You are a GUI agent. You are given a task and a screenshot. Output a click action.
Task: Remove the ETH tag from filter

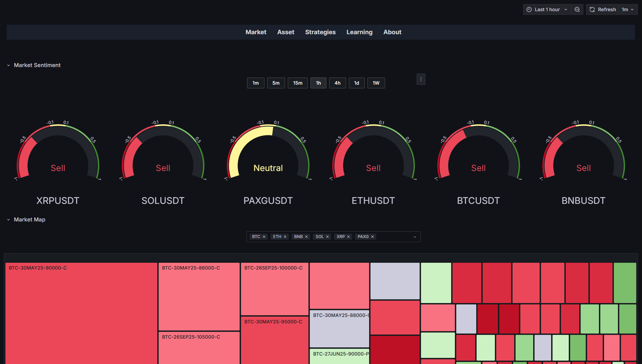point(285,237)
